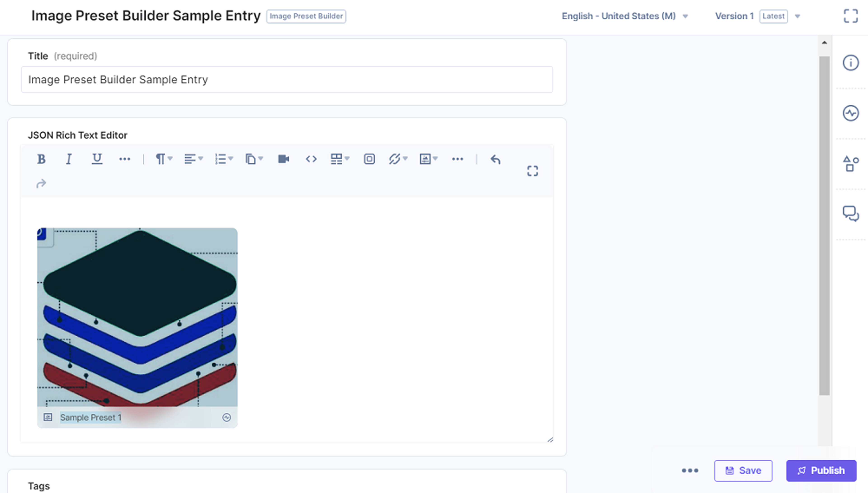Open list type dropdown
868x493 pixels.
(x=224, y=159)
